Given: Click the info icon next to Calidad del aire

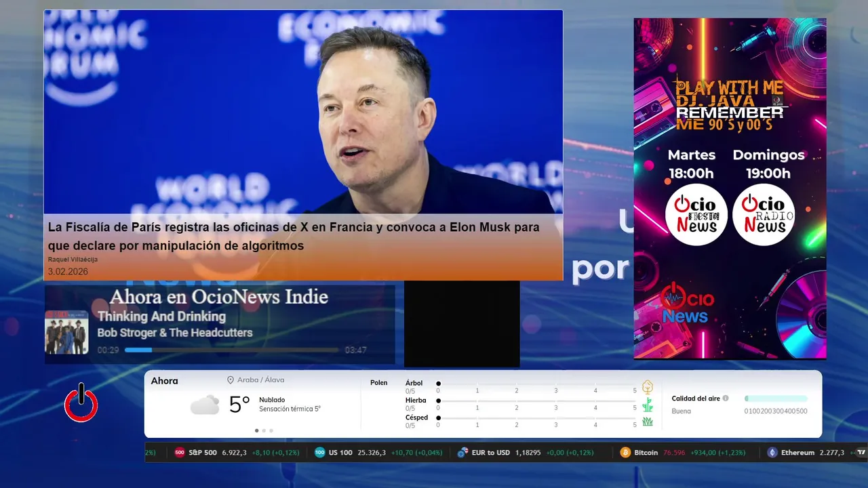Looking at the screenshot, I should pos(726,399).
